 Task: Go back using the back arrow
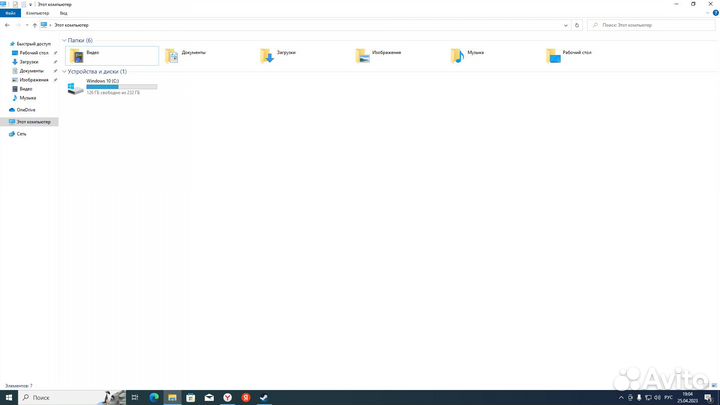pyautogui.click(x=7, y=25)
